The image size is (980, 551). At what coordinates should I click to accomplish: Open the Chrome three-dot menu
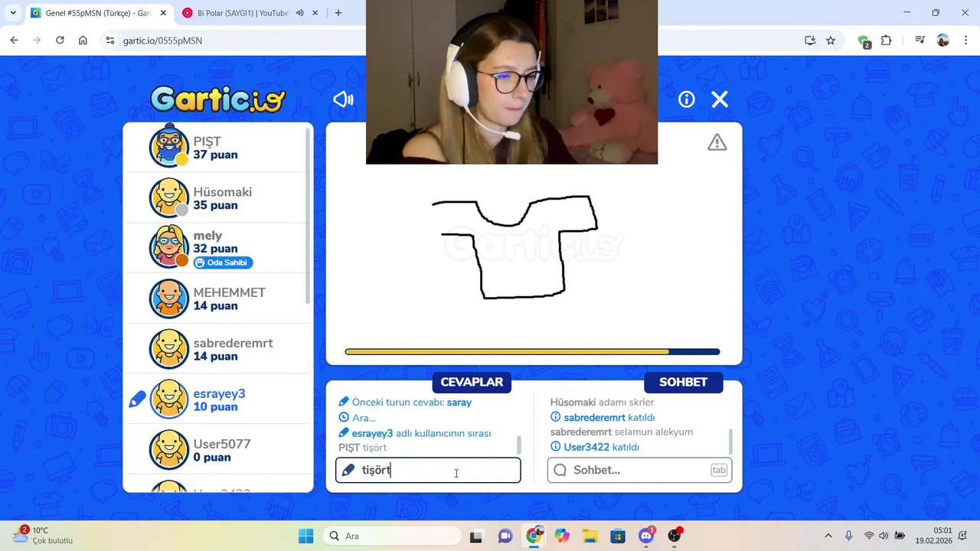pos(965,41)
